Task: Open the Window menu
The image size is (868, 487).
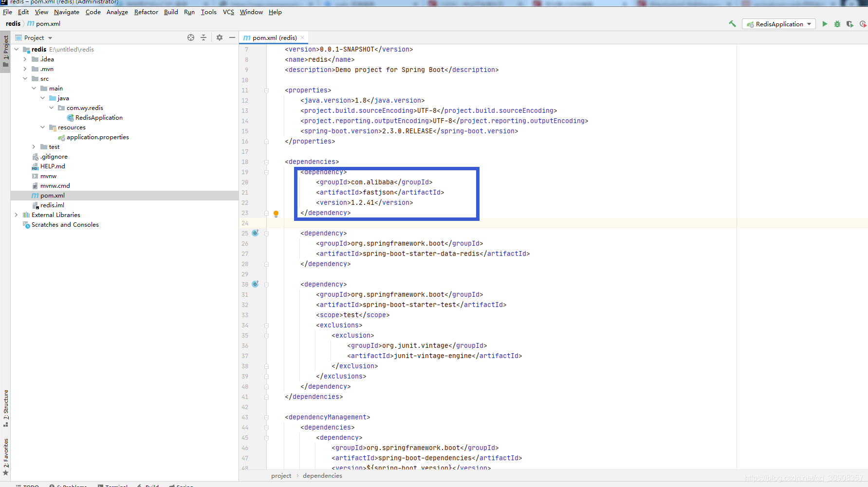Action: click(x=251, y=12)
